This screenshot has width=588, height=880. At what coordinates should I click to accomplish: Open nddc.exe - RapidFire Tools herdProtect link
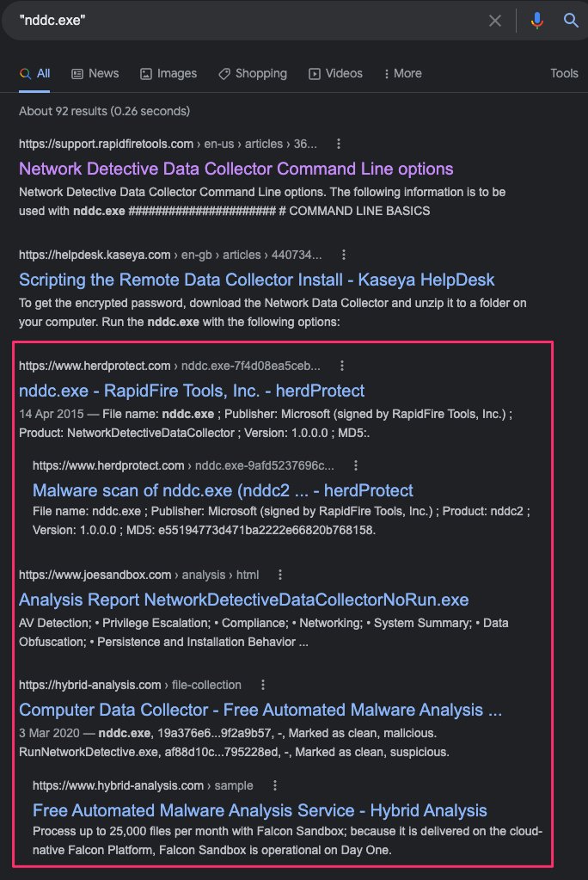(x=192, y=391)
